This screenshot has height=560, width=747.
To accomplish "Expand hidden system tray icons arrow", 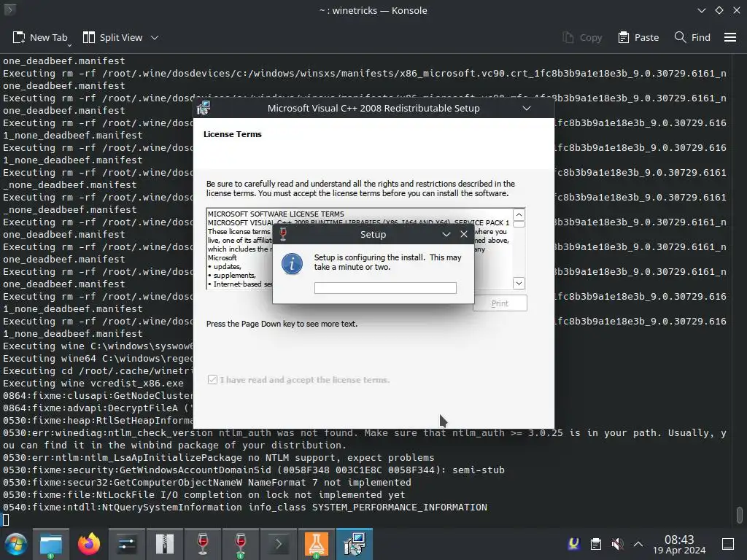I will pos(638,544).
